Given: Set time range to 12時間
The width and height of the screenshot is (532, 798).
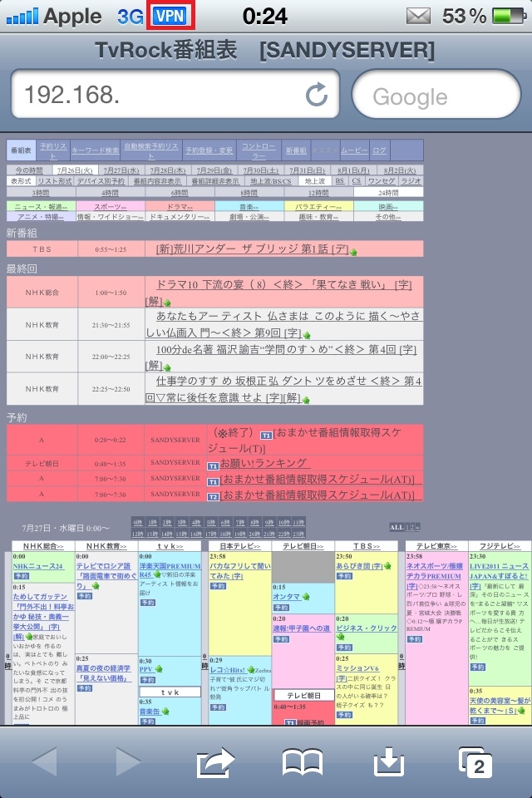Looking at the screenshot, I should pyautogui.click(x=318, y=193).
